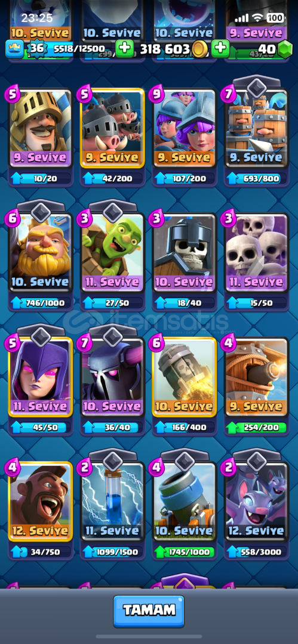Tap the Flying Machine upgrade bar 254/200
Image resolution: width=298 pixels, height=644 pixels.
point(256,428)
